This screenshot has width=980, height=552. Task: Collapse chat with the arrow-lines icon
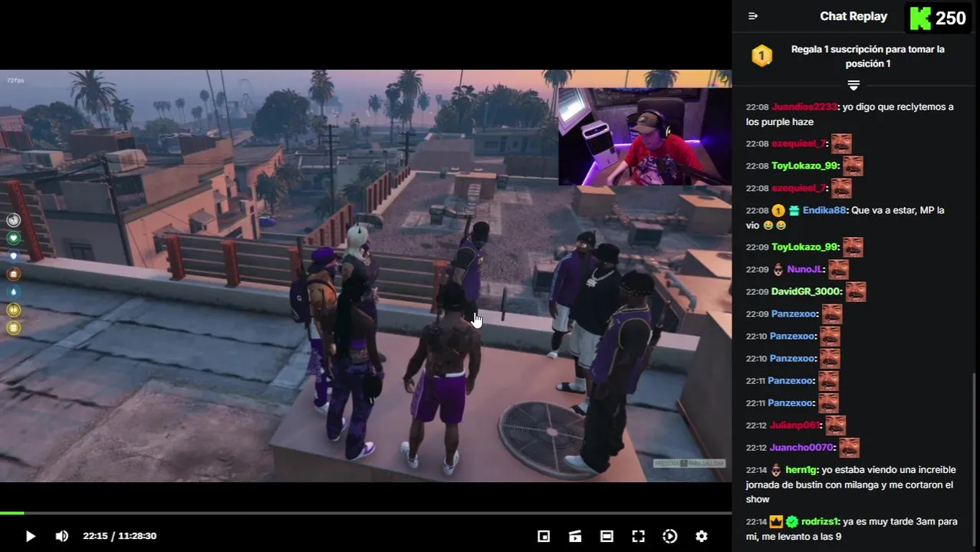[x=753, y=16]
